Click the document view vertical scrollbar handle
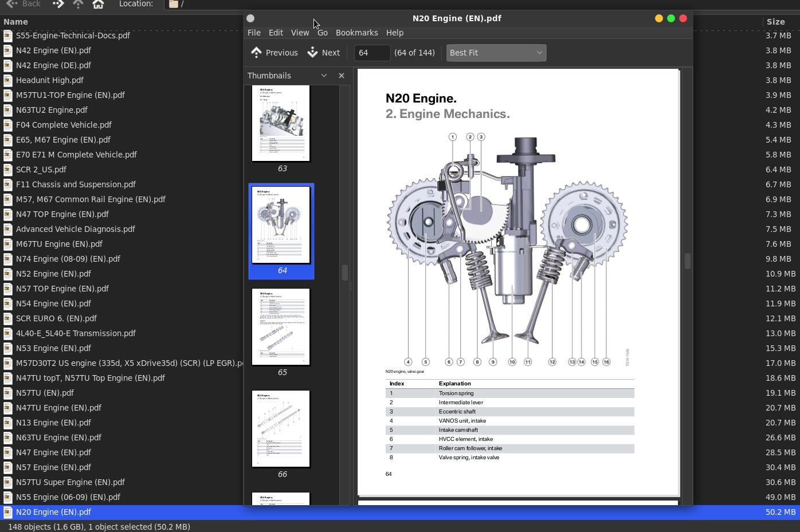Viewport: 800px width, 532px height. pos(688,261)
